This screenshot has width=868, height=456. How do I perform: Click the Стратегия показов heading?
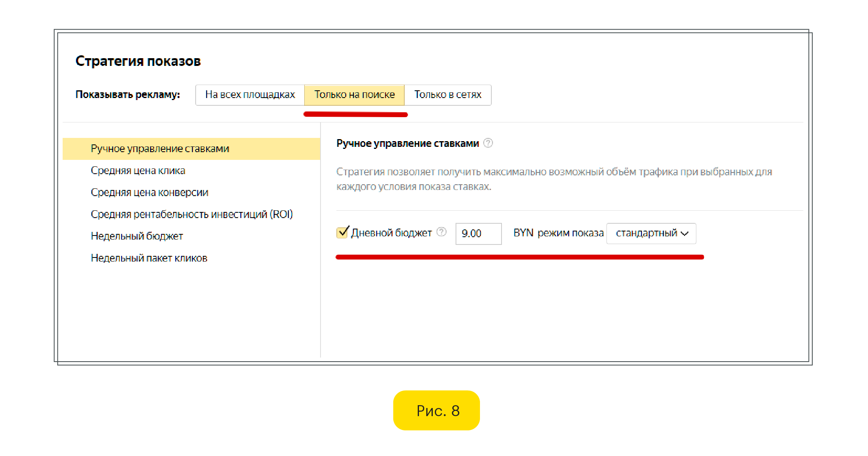point(138,61)
